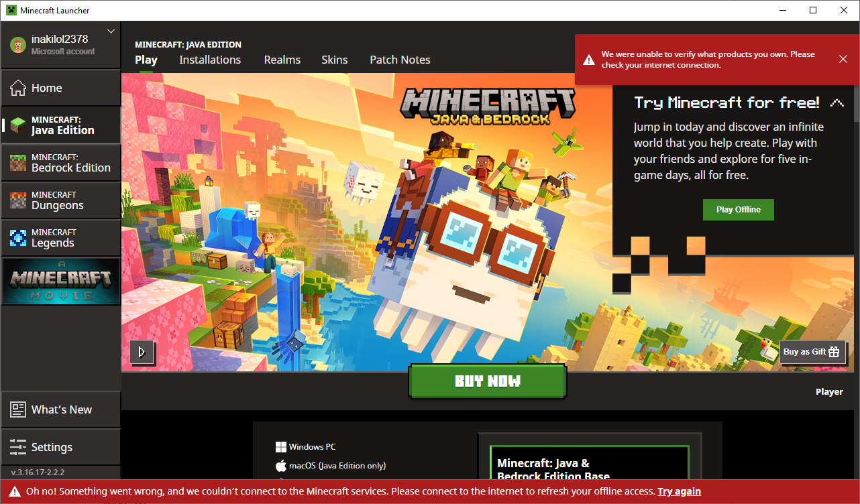
Task: Click the Windows logo beside Windows PC
Action: 280,447
